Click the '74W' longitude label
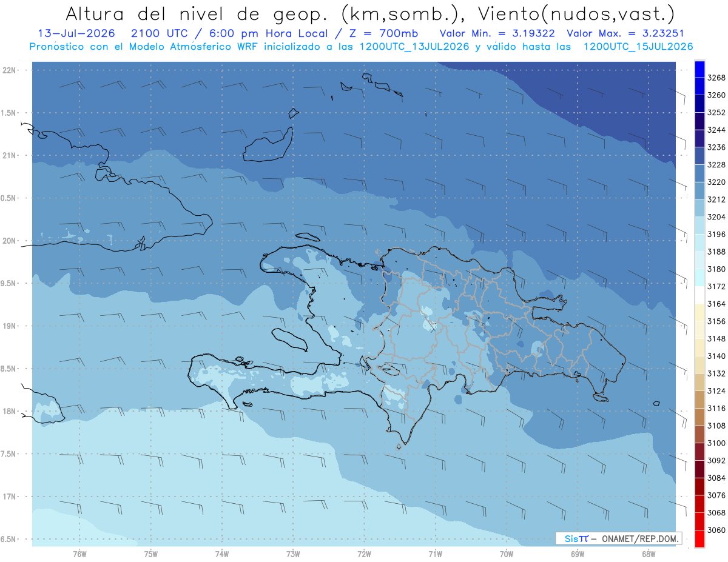 (x=222, y=554)
